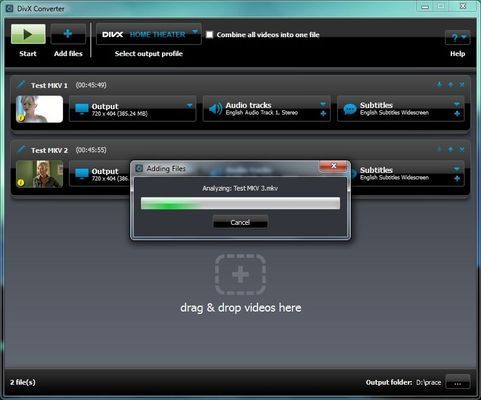Move Test MKV 1 down in the list
This screenshot has height=400, width=481.
point(439,85)
